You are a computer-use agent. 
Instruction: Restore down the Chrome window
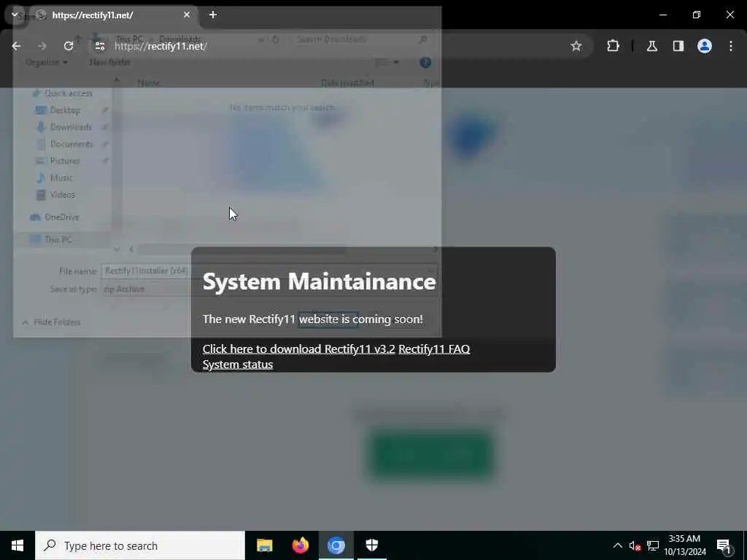[697, 15]
